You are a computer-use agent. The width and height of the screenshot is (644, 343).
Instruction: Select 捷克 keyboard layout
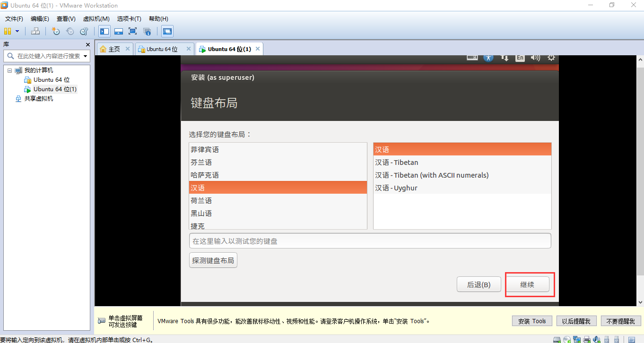click(x=278, y=225)
